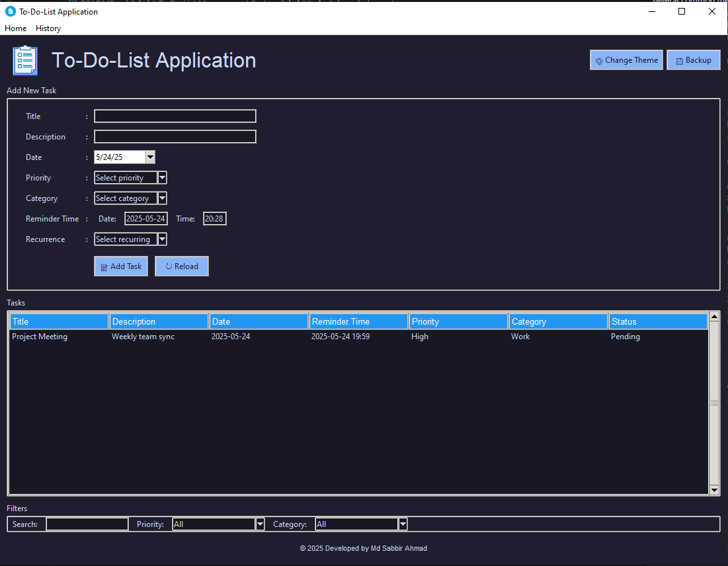Viewport: 728px width, 566px height.
Task: Click the scrollbar up arrow in Tasks panel
Action: point(715,316)
